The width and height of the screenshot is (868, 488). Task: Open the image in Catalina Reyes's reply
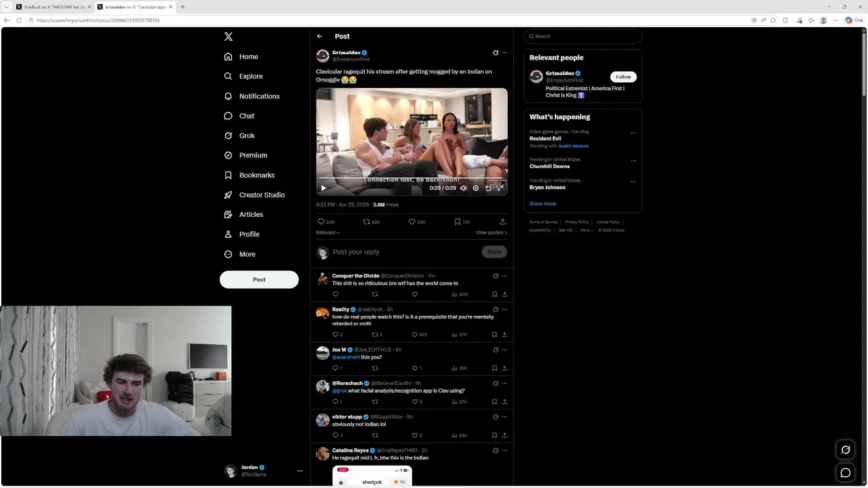372,476
